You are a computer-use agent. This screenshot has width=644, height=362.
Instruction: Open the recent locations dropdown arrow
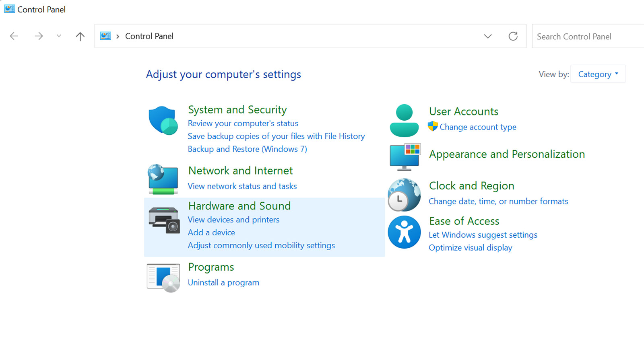tap(59, 36)
